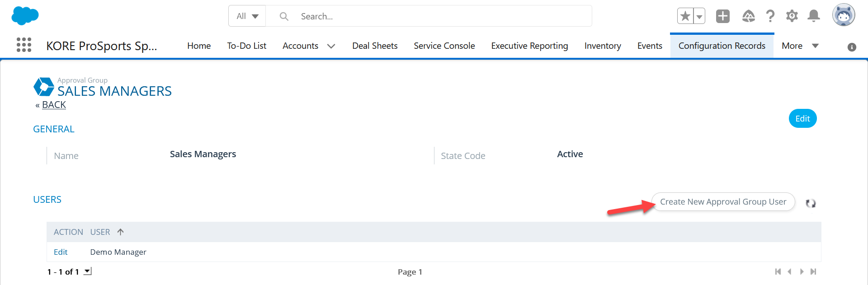This screenshot has width=868, height=285.
Task: Click the State Code field label
Action: (x=463, y=156)
